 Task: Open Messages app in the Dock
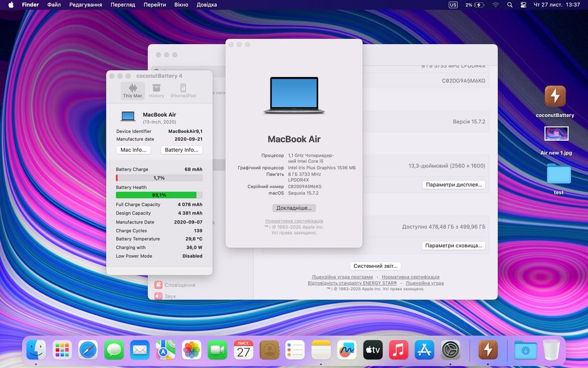114,350
